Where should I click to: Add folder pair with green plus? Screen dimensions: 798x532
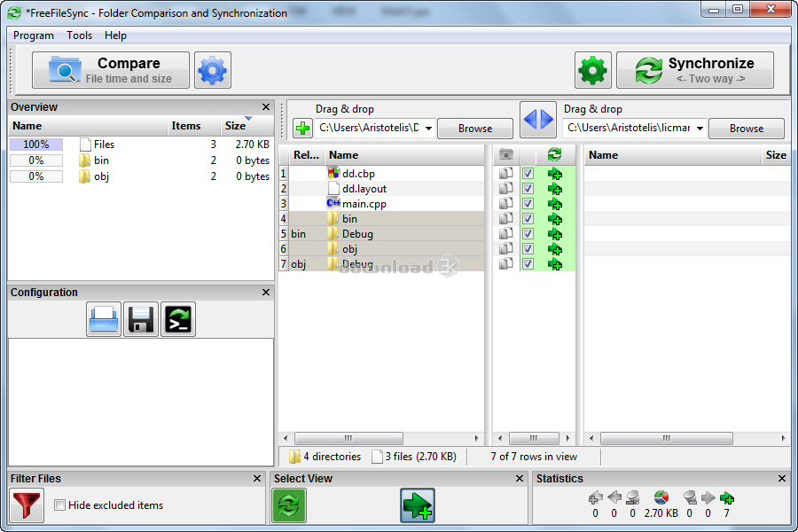coord(303,128)
